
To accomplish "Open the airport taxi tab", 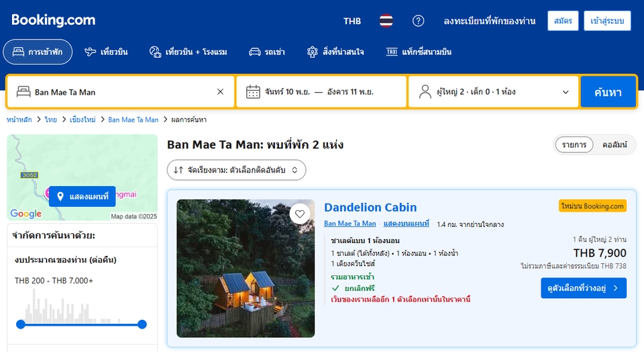I will click(419, 52).
